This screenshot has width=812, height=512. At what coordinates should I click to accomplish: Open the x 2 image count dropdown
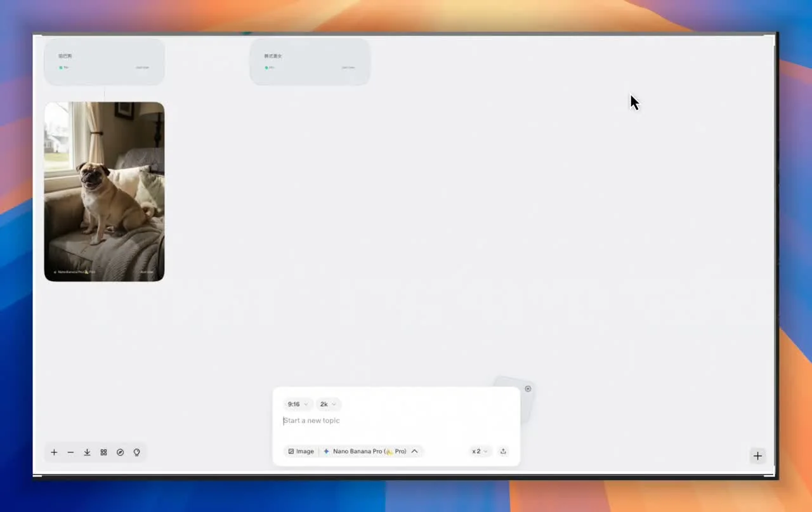point(480,451)
